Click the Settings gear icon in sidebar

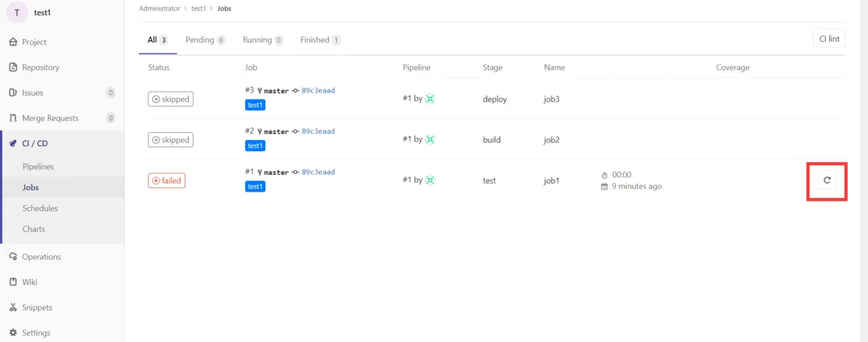pos(13,333)
